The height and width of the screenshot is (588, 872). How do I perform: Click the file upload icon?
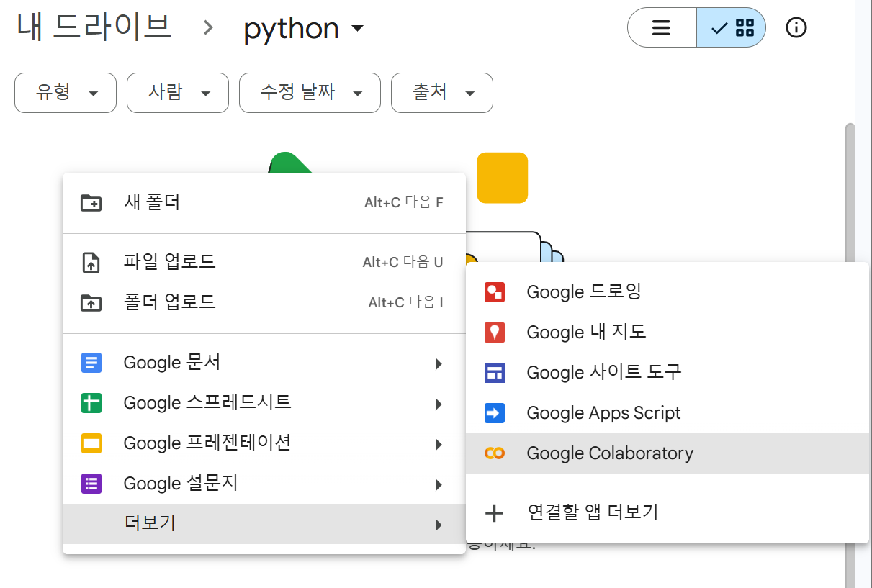click(91, 262)
